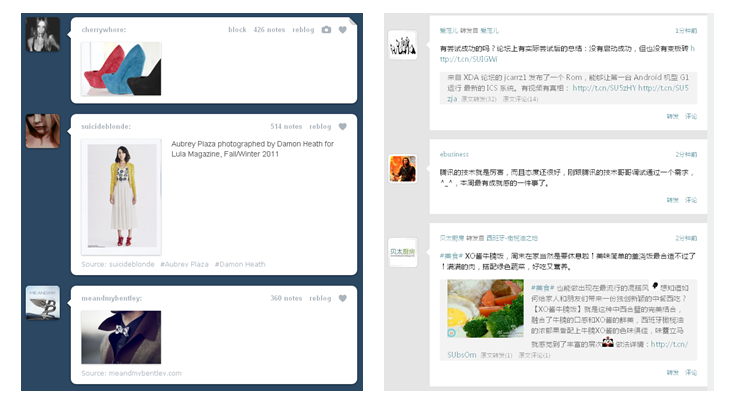This screenshot has height=404, width=730.
Task: Open the Aubrey Plaza fashion photo
Action: [122, 197]
